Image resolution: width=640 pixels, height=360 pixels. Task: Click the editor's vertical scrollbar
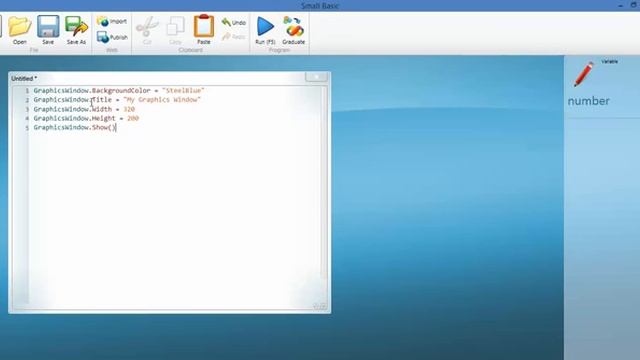pos(324,184)
